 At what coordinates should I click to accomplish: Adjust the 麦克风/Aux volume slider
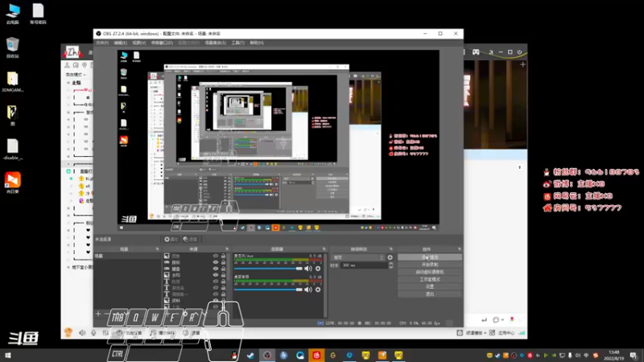(268, 269)
